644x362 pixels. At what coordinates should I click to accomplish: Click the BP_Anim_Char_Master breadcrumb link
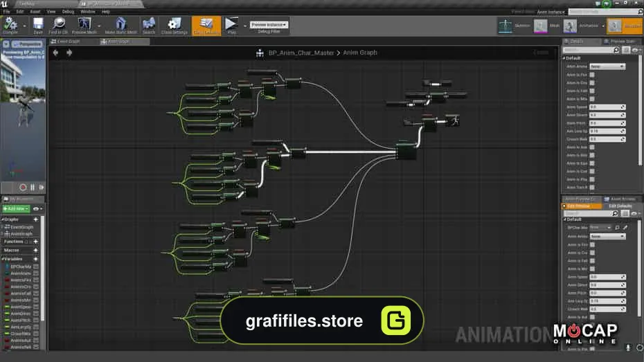(301, 53)
